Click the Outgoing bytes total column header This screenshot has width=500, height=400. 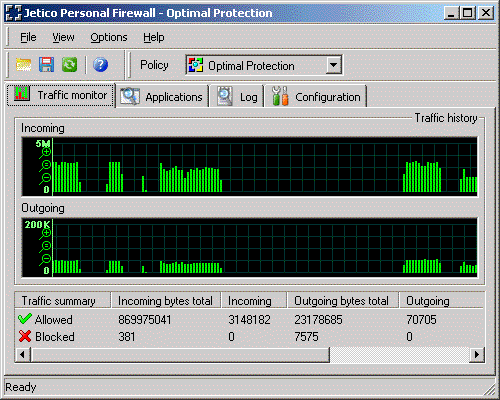point(343,301)
